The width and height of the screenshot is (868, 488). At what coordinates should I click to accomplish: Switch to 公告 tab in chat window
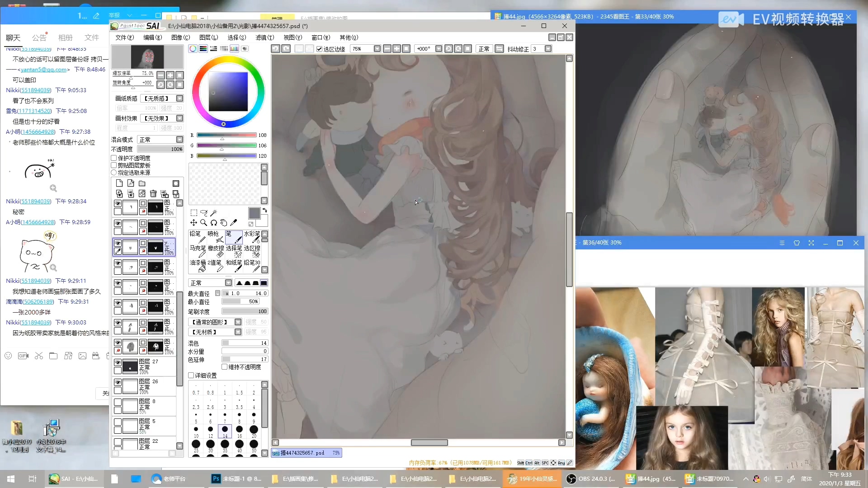tap(39, 38)
